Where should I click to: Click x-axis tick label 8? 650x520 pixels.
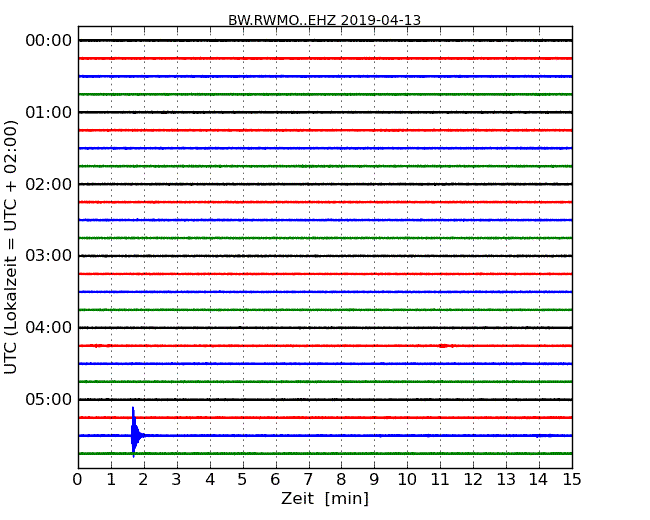click(341, 479)
